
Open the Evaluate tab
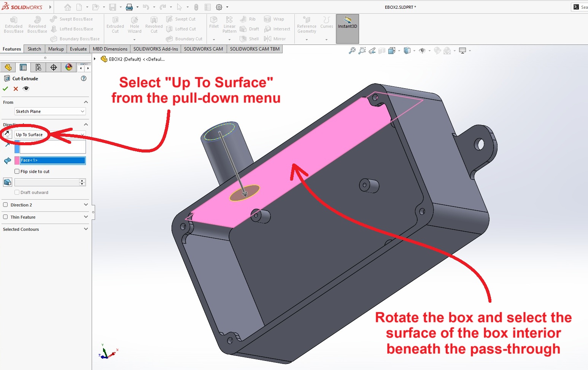[x=78, y=49]
